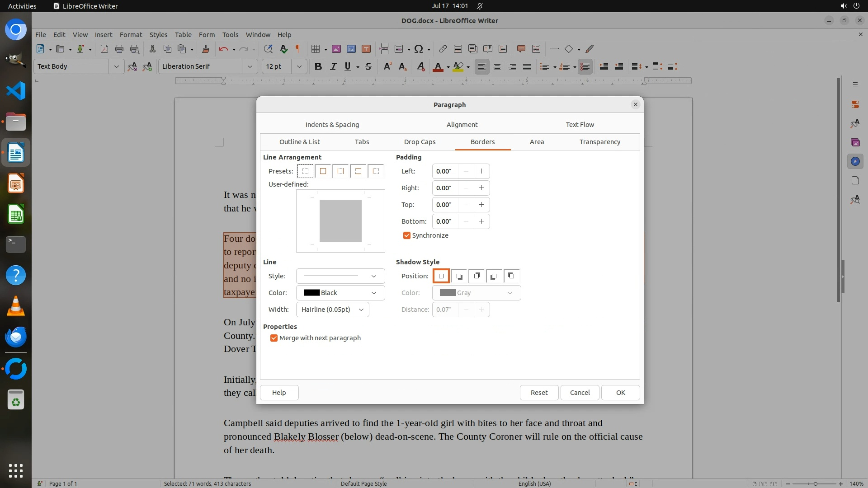Toggle formatting marks pilcrow icon

click(x=297, y=49)
